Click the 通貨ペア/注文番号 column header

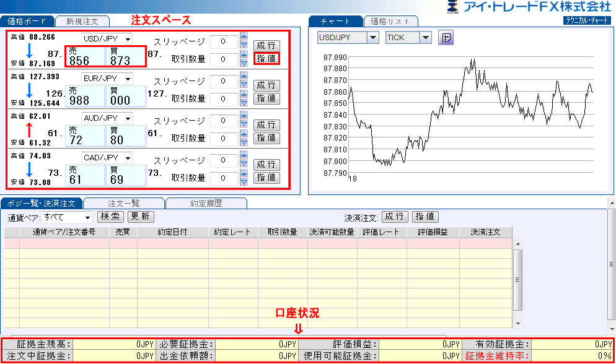coord(64,232)
